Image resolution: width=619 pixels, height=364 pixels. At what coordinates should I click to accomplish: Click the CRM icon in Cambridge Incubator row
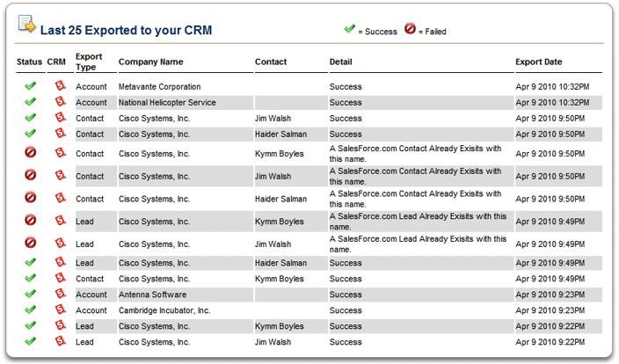[x=60, y=309]
